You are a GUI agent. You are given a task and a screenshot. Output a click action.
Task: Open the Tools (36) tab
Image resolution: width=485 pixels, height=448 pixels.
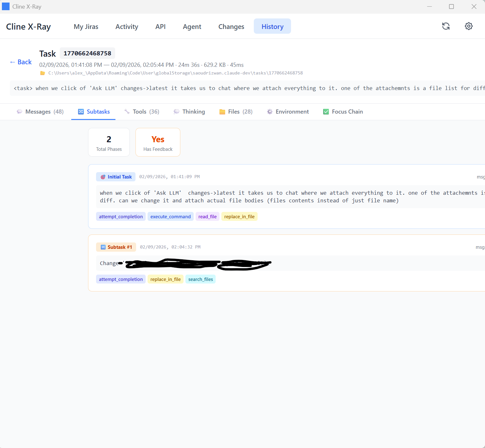tap(142, 112)
